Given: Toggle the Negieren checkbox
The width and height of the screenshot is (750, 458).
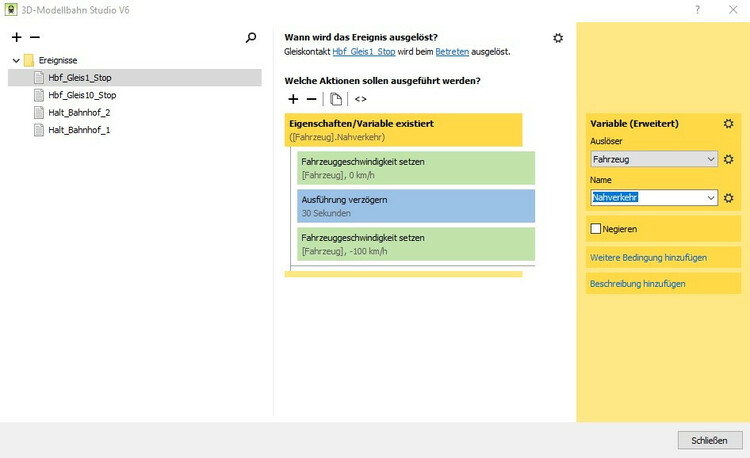Looking at the screenshot, I should click(597, 229).
